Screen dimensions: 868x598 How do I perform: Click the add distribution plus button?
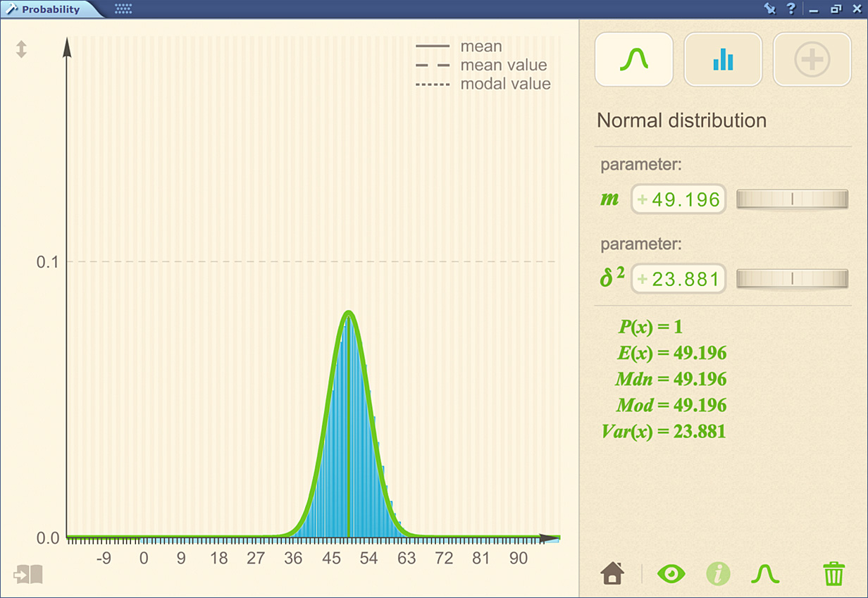[812, 60]
